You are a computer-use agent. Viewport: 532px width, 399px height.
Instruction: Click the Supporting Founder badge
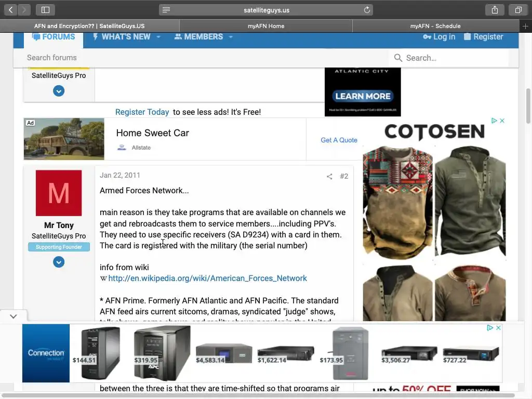pyautogui.click(x=59, y=247)
